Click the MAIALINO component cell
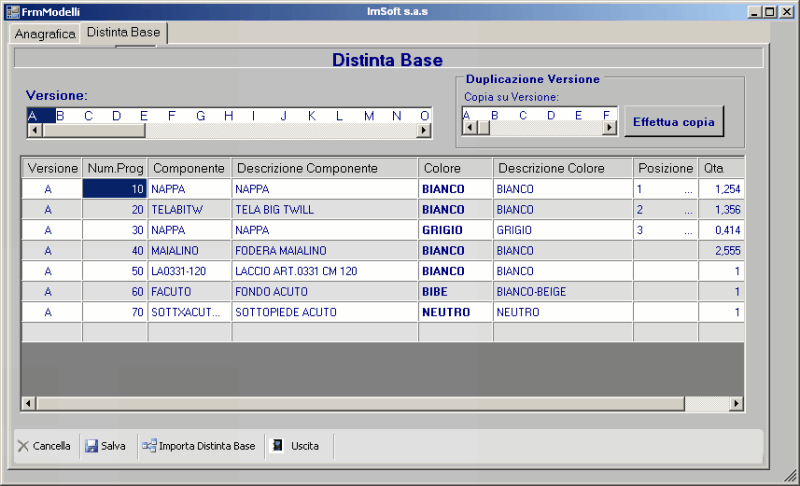The width and height of the screenshot is (800, 486). (189, 250)
